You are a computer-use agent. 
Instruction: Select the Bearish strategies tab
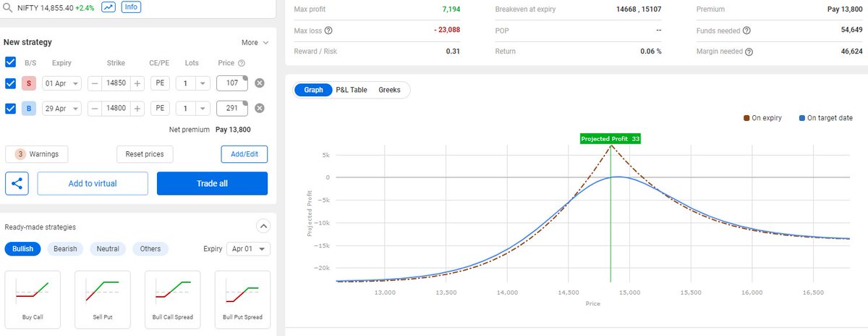(x=66, y=248)
